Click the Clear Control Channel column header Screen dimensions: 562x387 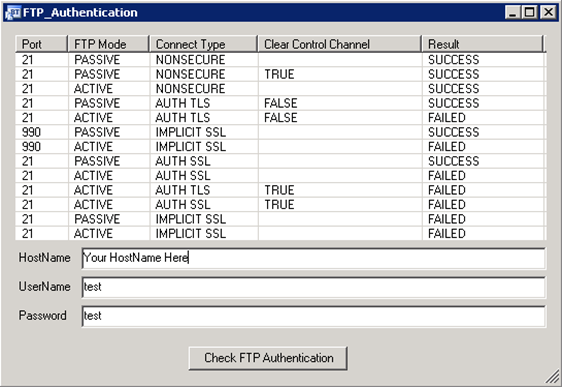coord(339,44)
